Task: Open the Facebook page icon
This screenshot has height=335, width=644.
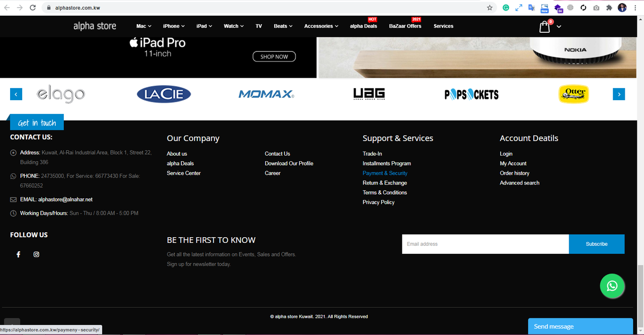Action: 19,254
